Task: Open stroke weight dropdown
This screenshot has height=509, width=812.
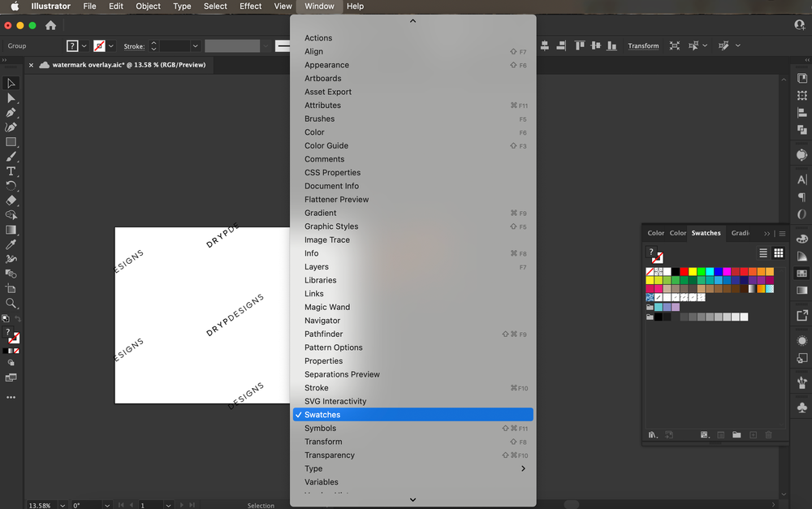Action: (195, 46)
